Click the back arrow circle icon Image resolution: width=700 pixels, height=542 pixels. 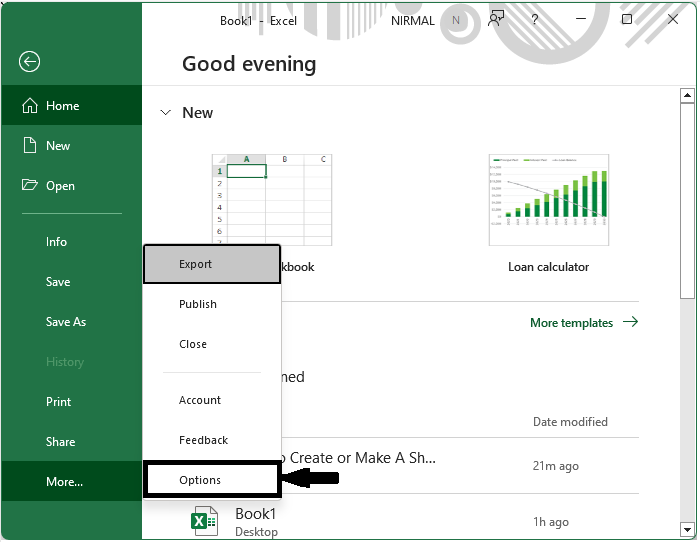pyautogui.click(x=29, y=62)
